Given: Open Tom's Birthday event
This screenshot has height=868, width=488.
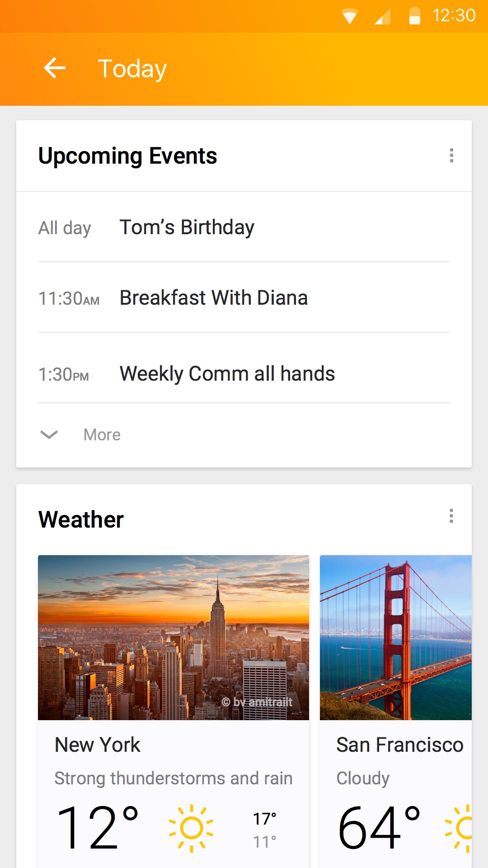Looking at the screenshot, I should coord(187,227).
